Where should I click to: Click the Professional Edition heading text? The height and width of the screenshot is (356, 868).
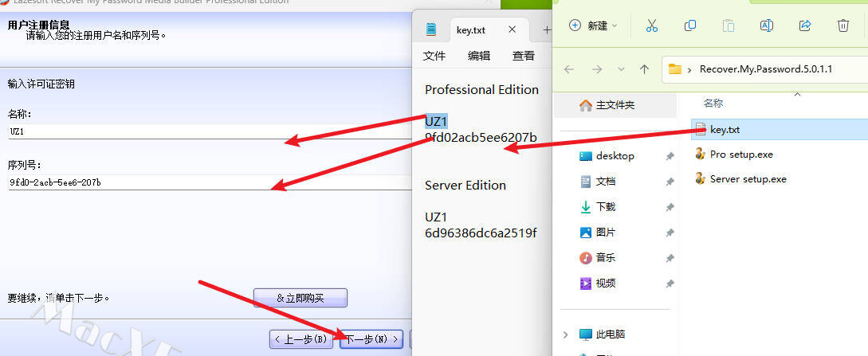coord(481,89)
